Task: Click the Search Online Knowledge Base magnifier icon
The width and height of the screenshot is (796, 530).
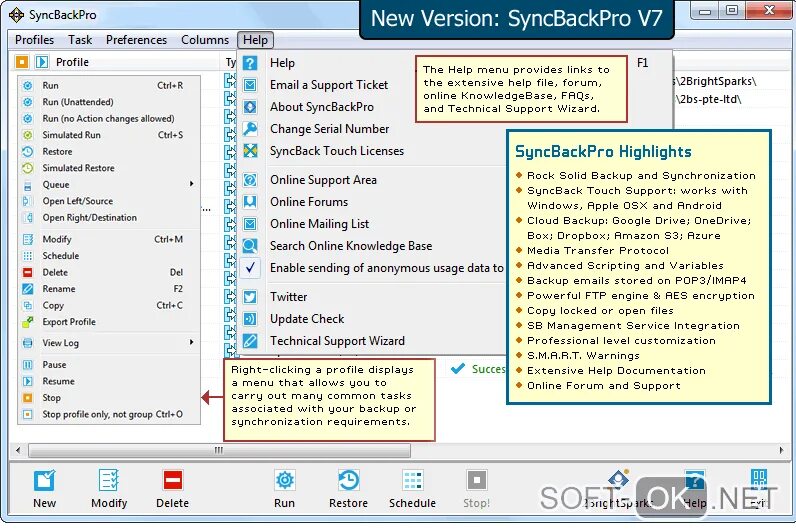Action: (x=250, y=246)
